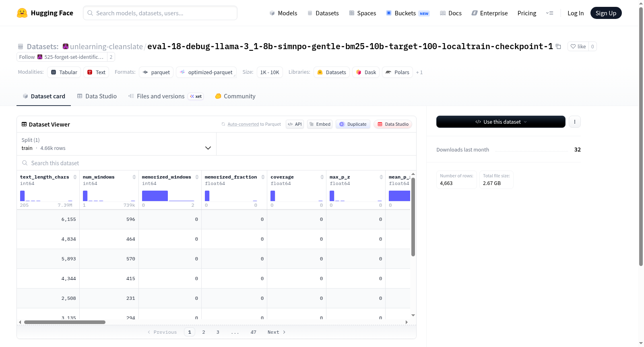Select page 1 in pagination
Screen dimensions: 644x347
(x=190, y=332)
